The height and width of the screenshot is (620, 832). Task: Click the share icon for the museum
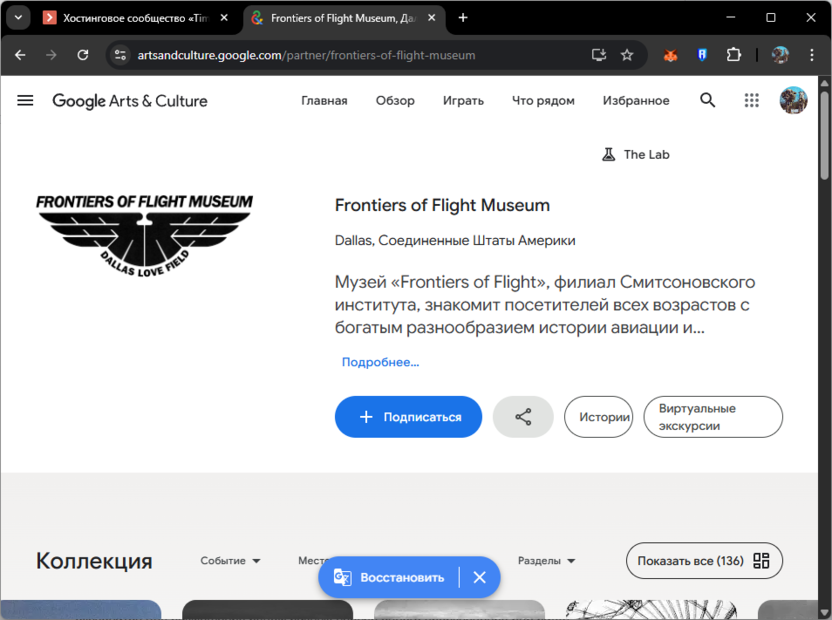(x=522, y=417)
